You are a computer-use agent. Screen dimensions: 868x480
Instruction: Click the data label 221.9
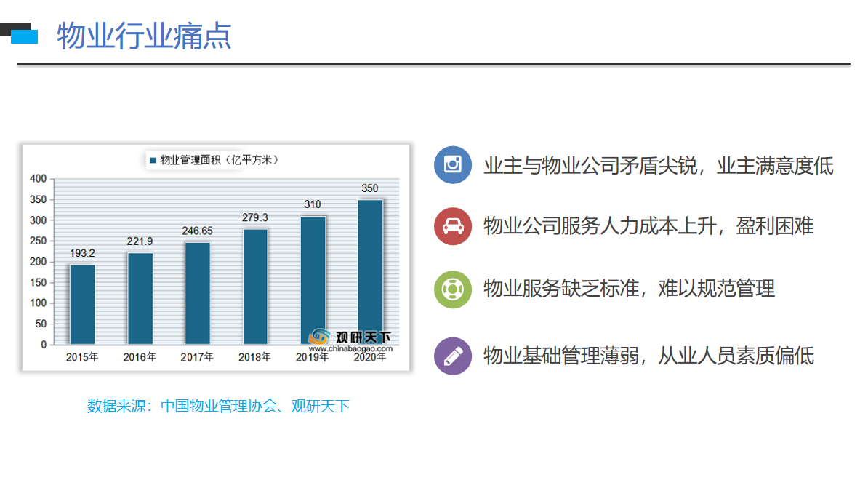pyautogui.click(x=140, y=241)
